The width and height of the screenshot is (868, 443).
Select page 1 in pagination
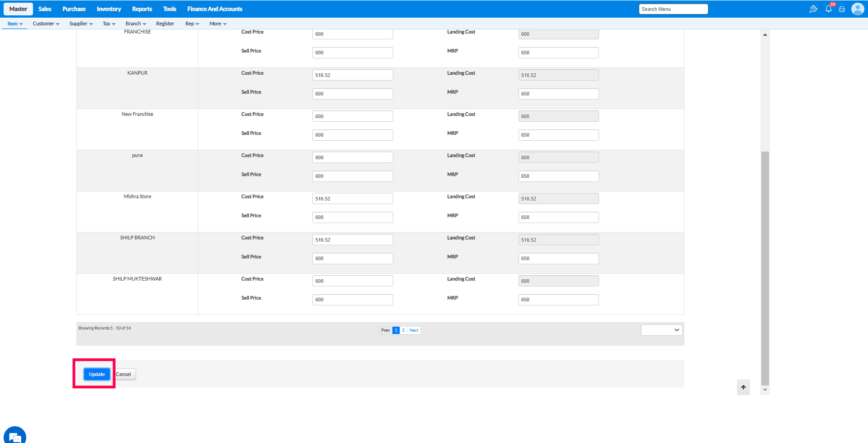(396, 330)
